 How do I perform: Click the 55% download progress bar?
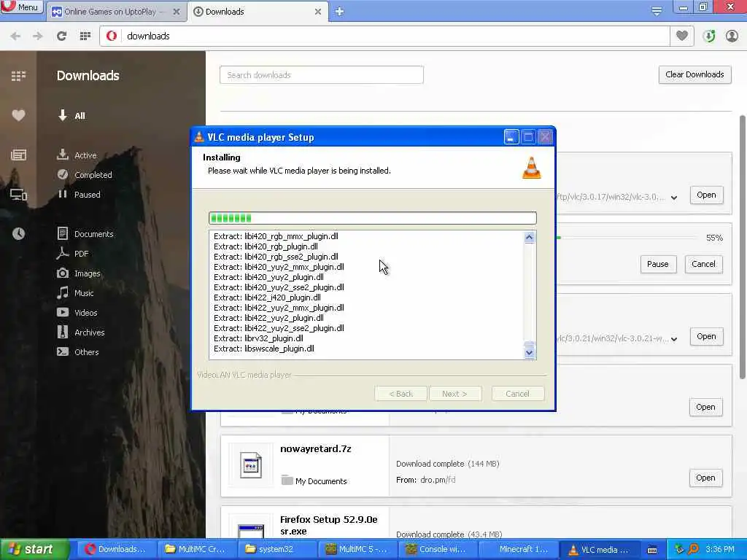[626, 237]
